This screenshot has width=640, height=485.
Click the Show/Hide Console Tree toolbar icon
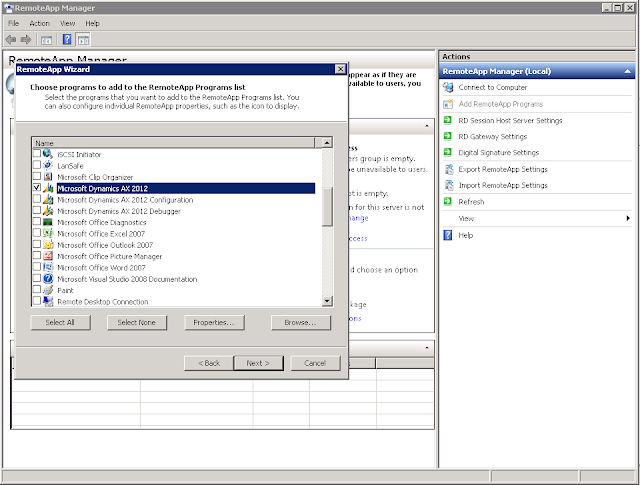[x=46, y=40]
